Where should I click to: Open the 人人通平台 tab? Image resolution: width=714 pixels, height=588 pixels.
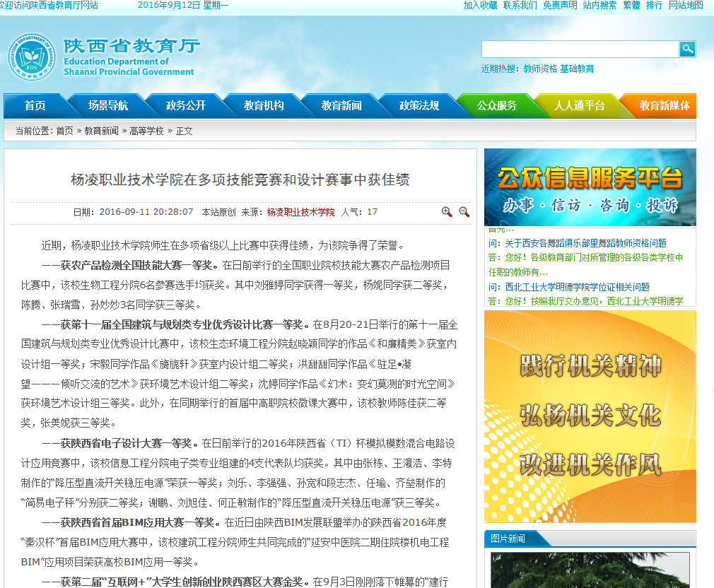tap(579, 106)
